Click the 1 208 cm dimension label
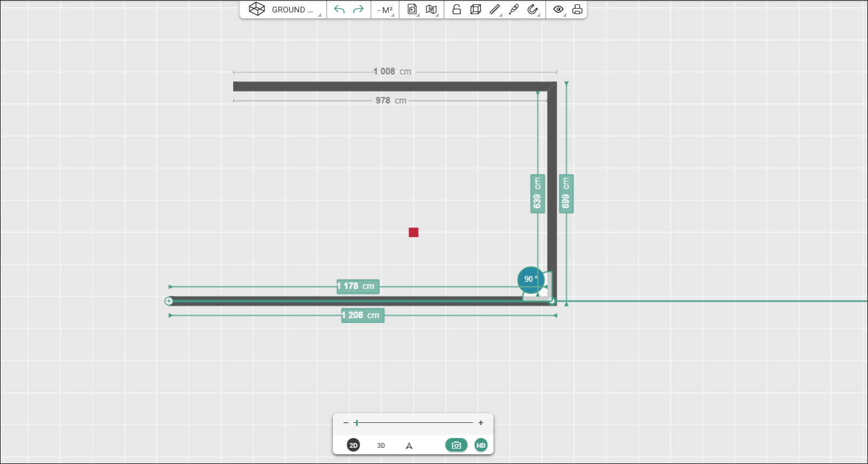868x464 pixels. tap(362, 315)
